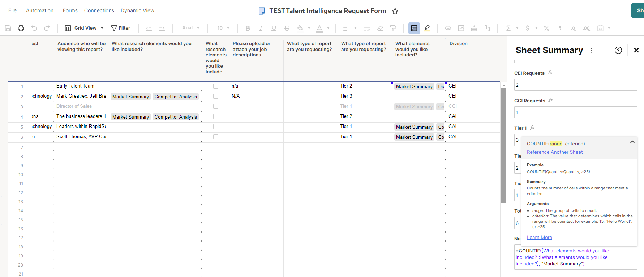644x277 pixels.
Task: Check the checkbox in row 4
Action: click(x=216, y=116)
